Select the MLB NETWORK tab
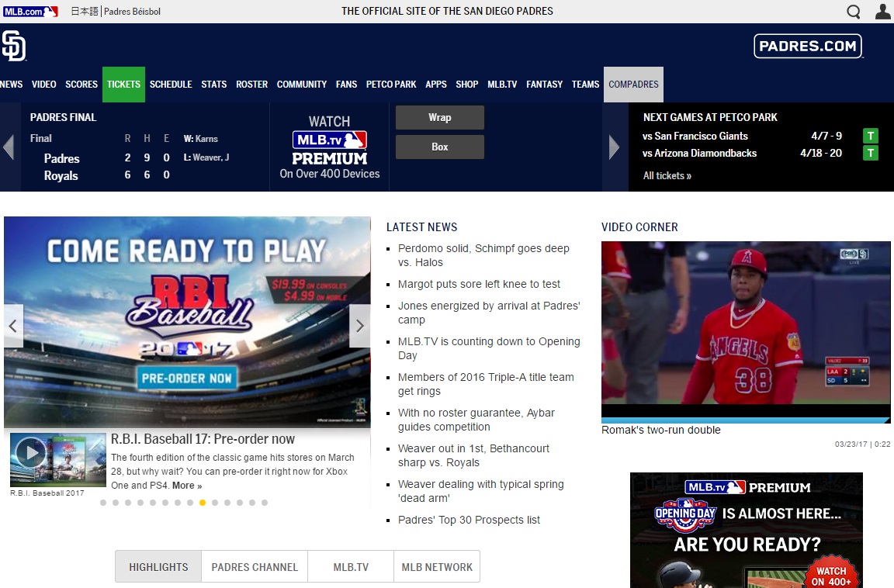This screenshot has height=588, width=894. pyautogui.click(x=438, y=567)
